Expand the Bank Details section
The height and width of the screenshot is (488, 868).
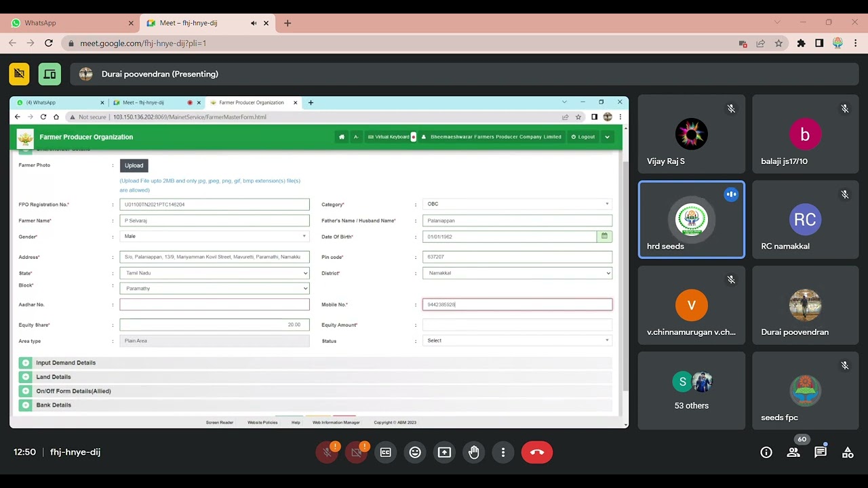[x=315, y=405]
